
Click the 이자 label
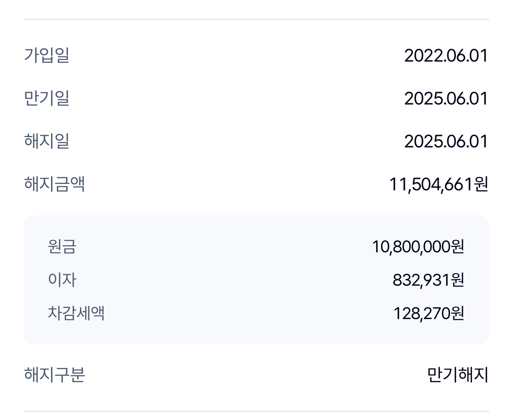coord(62,280)
